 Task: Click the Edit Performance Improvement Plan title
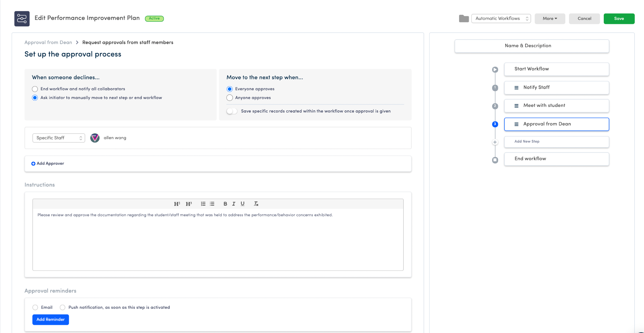tap(87, 18)
